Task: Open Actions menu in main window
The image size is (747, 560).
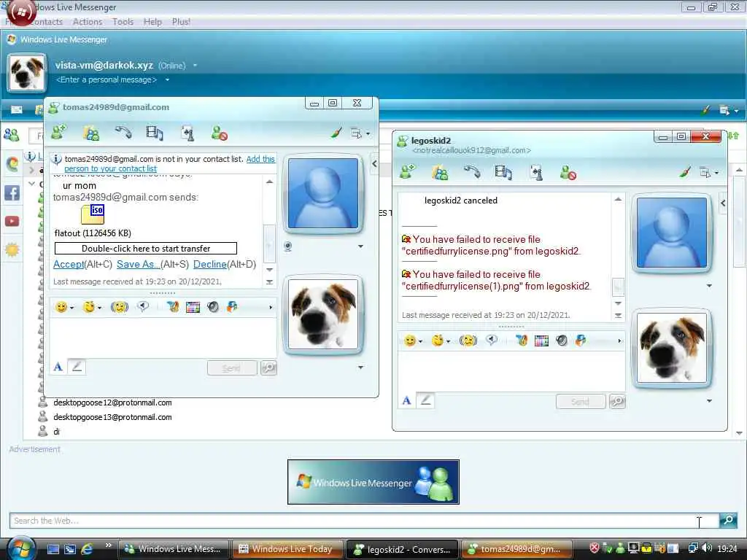Action: tap(88, 22)
